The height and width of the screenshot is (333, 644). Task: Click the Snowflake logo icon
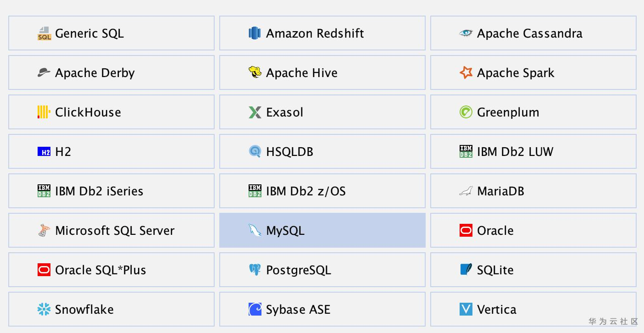coord(44,309)
